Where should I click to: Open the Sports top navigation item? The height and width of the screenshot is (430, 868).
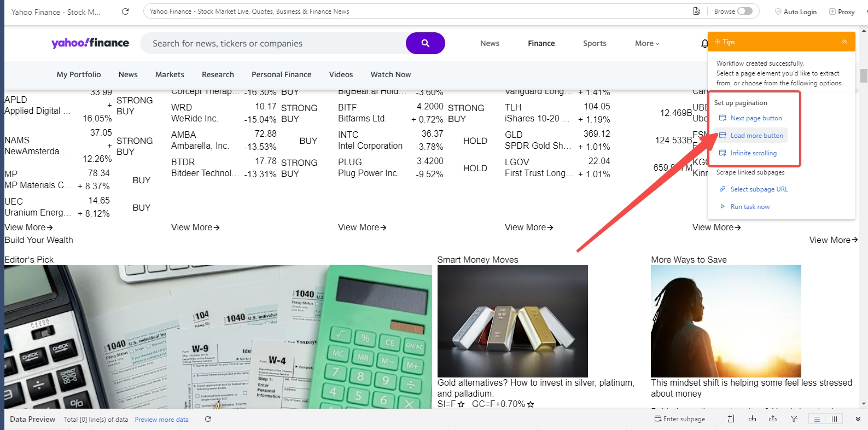tap(595, 43)
